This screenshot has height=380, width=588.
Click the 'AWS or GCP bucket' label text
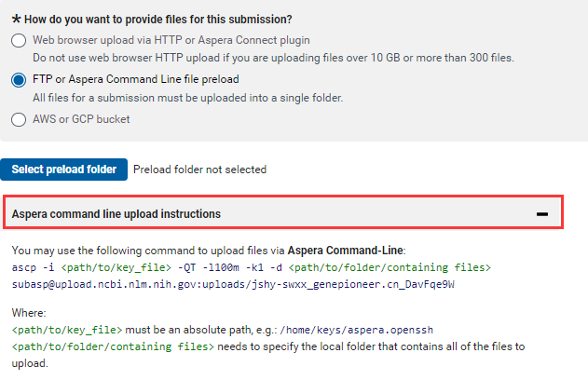click(x=81, y=119)
